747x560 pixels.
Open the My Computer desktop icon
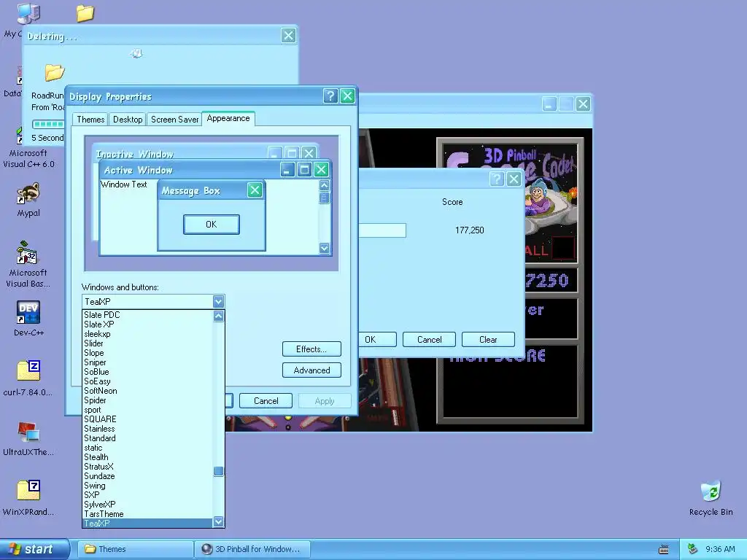[28, 13]
